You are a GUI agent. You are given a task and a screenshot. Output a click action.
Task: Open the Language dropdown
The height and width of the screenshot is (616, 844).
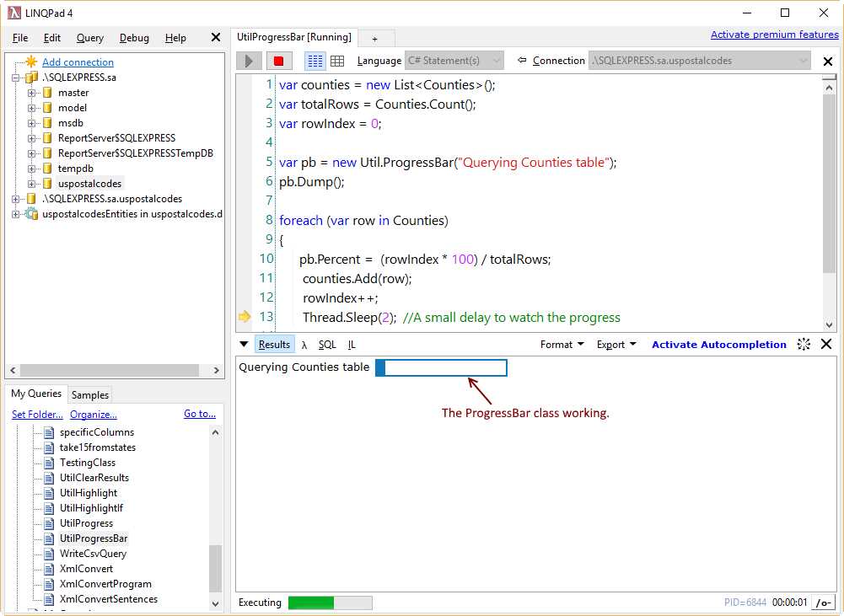pos(454,61)
